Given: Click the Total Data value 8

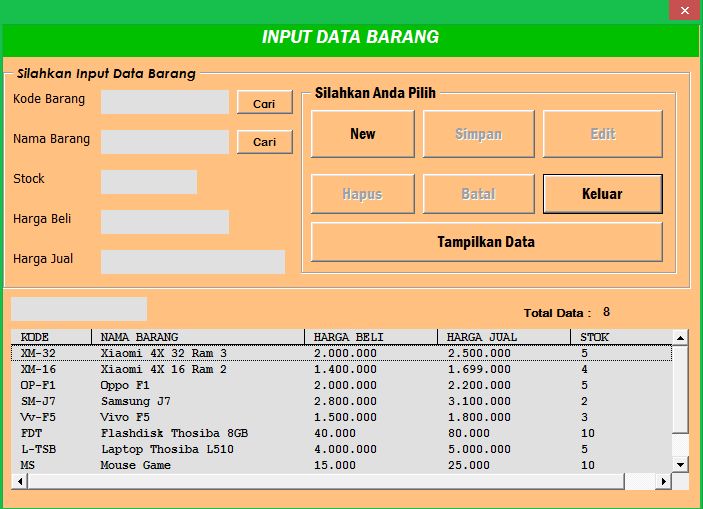Looking at the screenshot, I should 606,312.
